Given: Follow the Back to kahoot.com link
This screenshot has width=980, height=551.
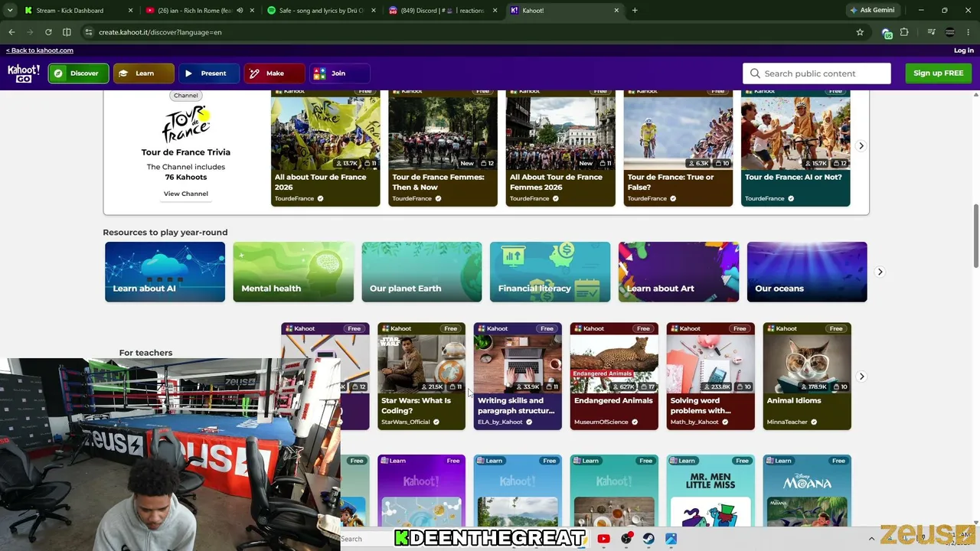Looking at the screenshot, I should click(x=40, y=51).
